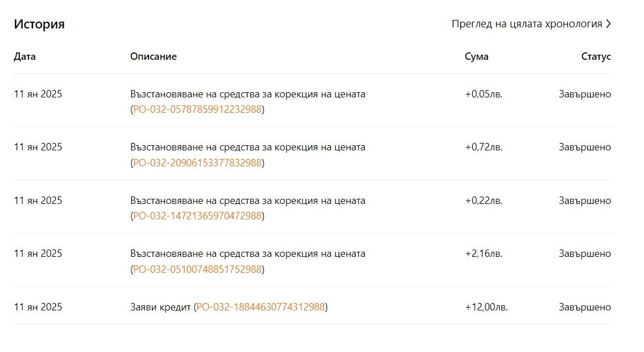
Task: Select the +12,00лв. credit amount
Action: point(486,307)
